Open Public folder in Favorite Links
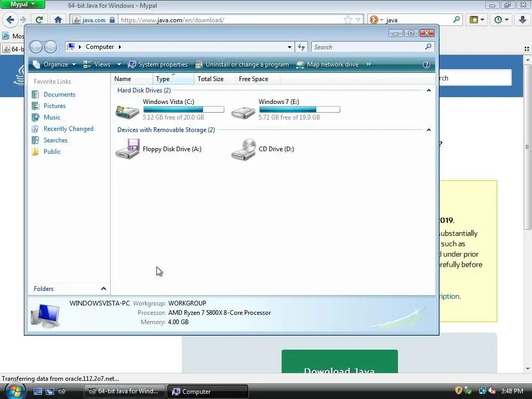Viewport: 532px width, 399px height. (52, 152)
